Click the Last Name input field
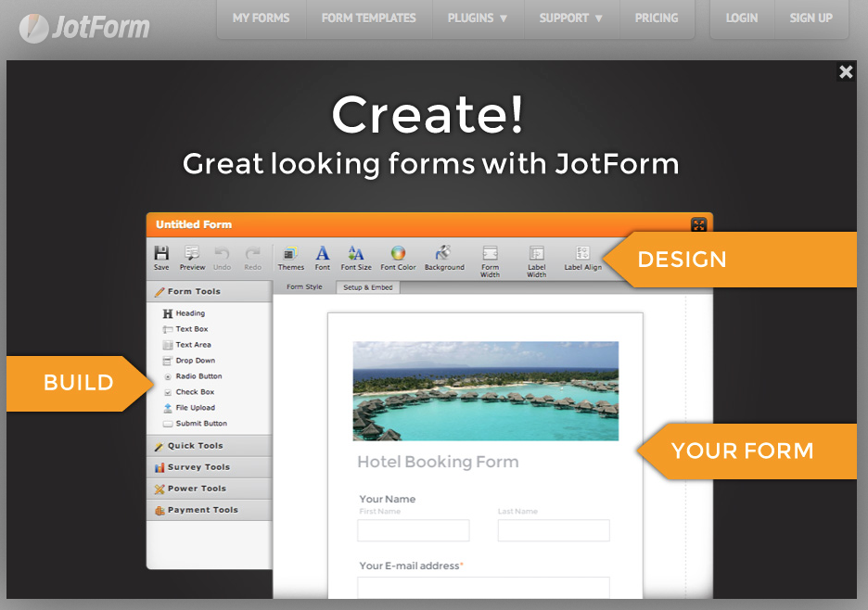Screen dimensions: 868x610 tap(554, 530)
